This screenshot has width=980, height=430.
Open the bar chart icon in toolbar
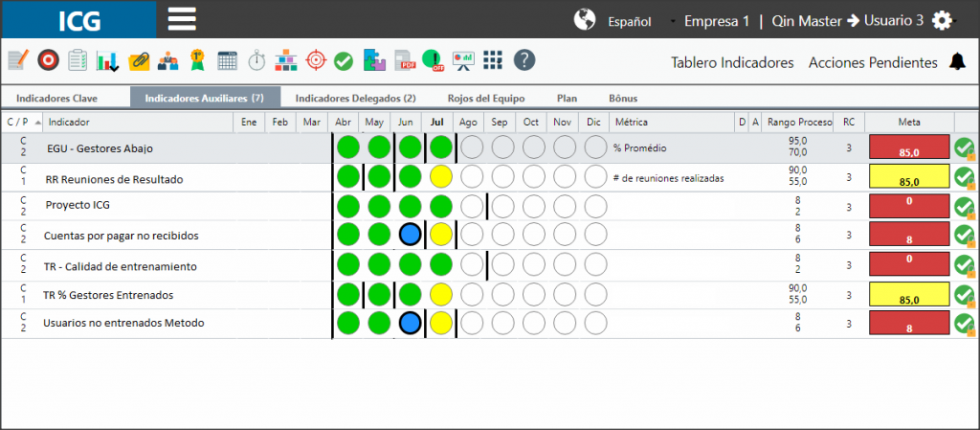click(107, 60)
